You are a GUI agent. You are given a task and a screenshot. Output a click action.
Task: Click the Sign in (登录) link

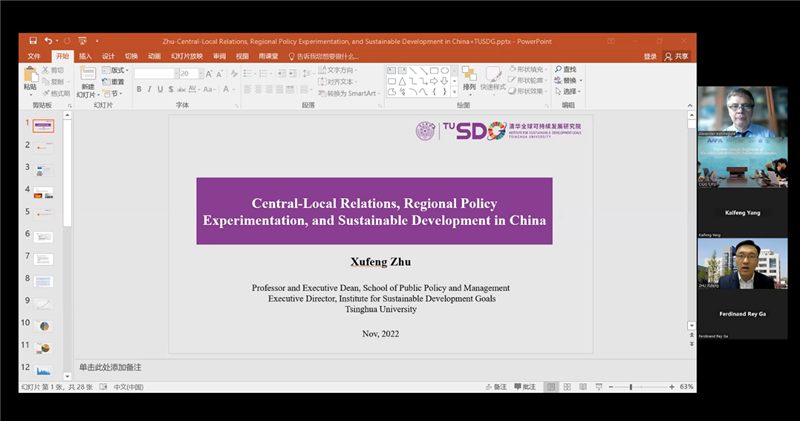[650, 57]
